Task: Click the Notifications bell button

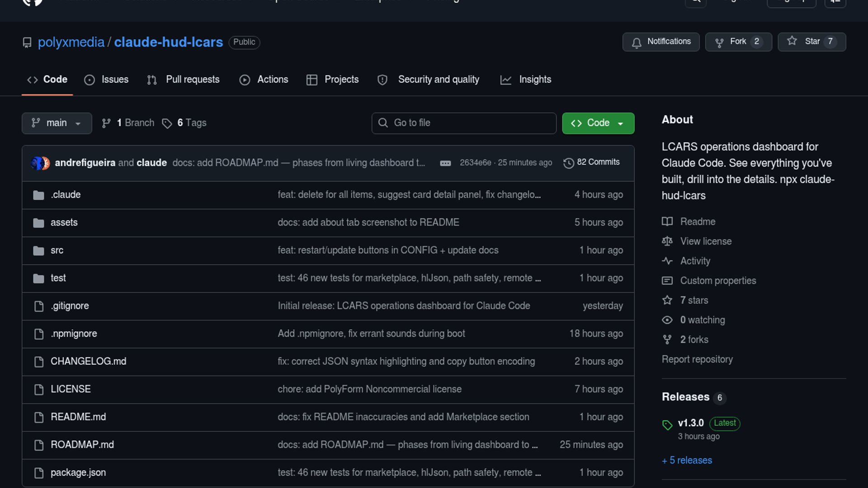Action: pos(660,42)
